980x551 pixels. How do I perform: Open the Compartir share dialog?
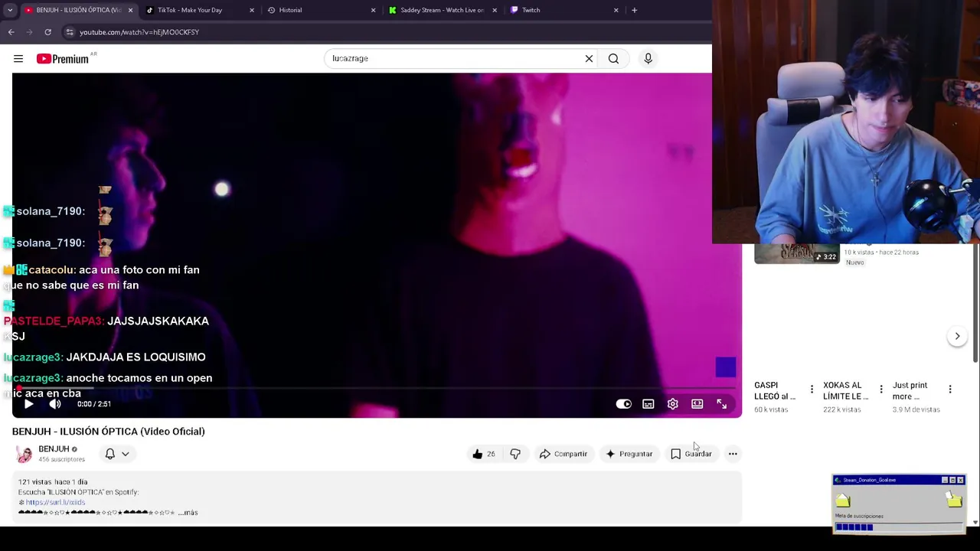click(563, 454)
